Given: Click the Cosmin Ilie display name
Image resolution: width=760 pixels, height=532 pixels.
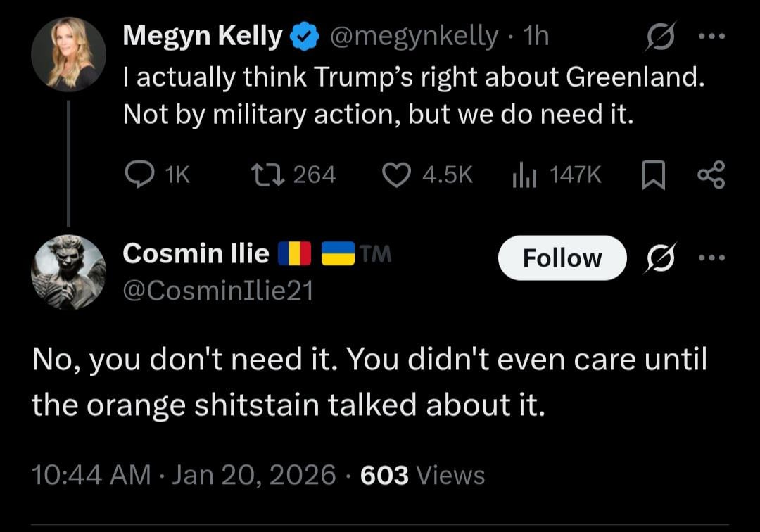Looking at the screenshot, I should [x=196, y=253].
